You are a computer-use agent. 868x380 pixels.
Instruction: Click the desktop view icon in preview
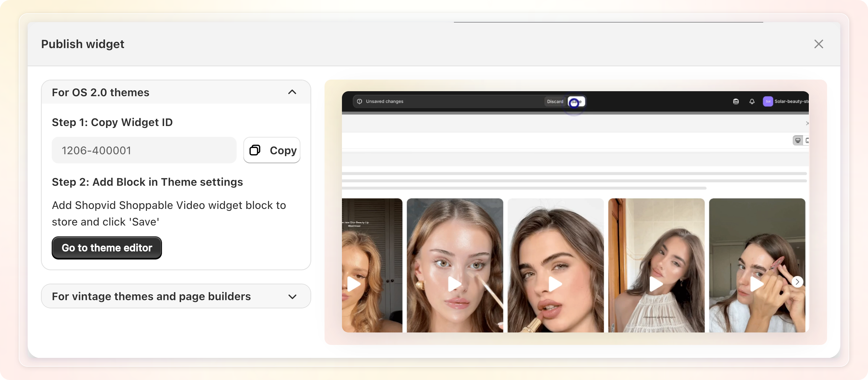[798, 140]
